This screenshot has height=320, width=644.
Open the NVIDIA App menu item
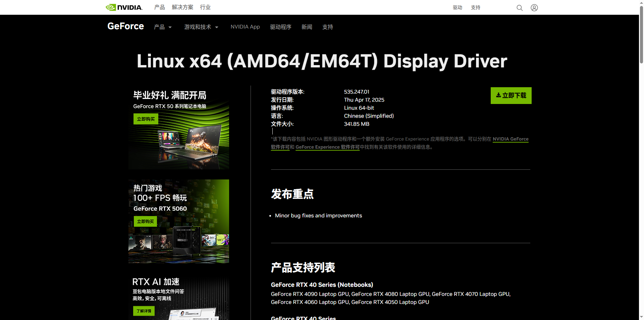click(245, 27)
